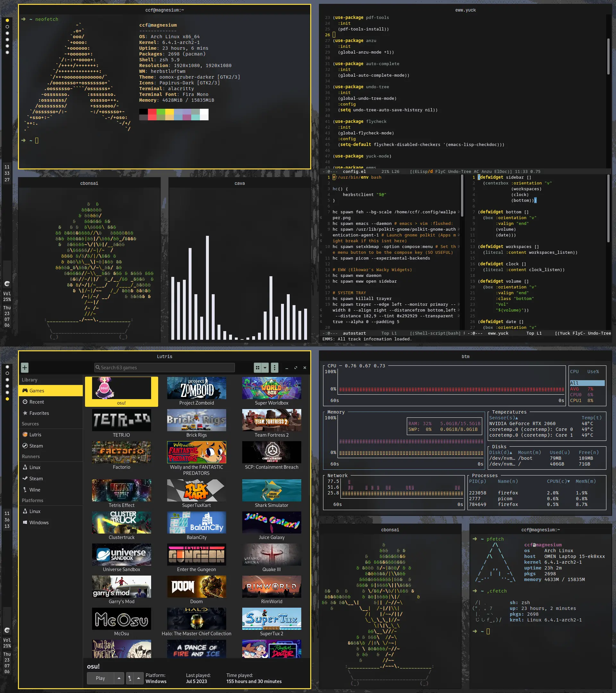Select the Clustertruck game cover
This screenshot has height=693, width=616.
121,522
